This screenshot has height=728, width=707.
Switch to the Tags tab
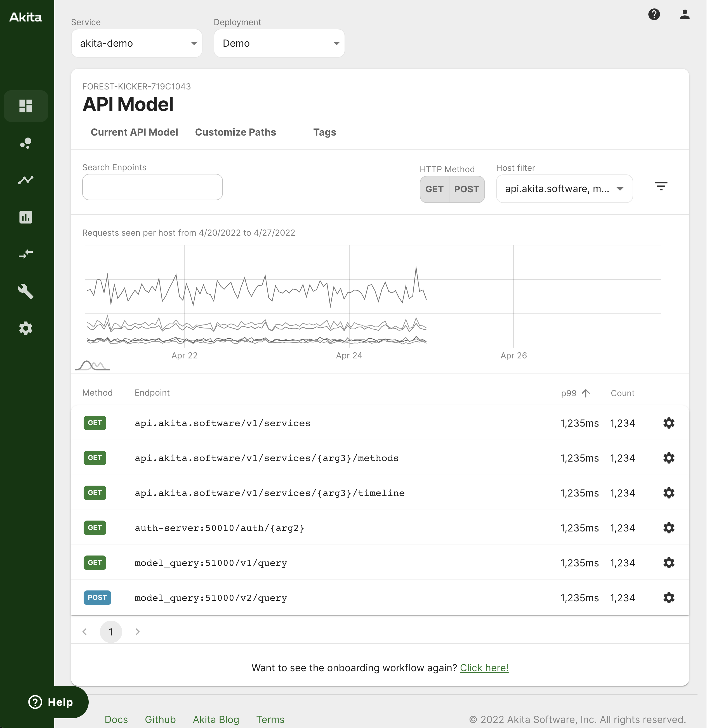click(324, 132)
